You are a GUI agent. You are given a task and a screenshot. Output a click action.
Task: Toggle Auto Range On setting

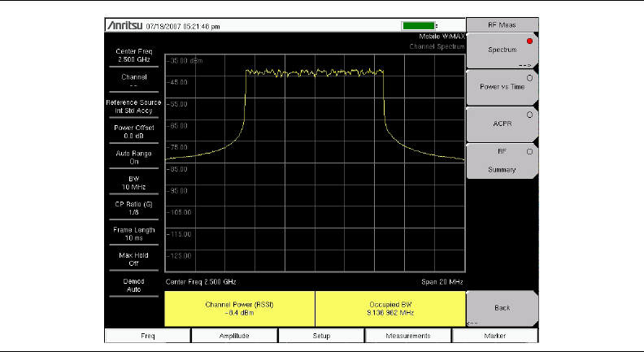133,157
